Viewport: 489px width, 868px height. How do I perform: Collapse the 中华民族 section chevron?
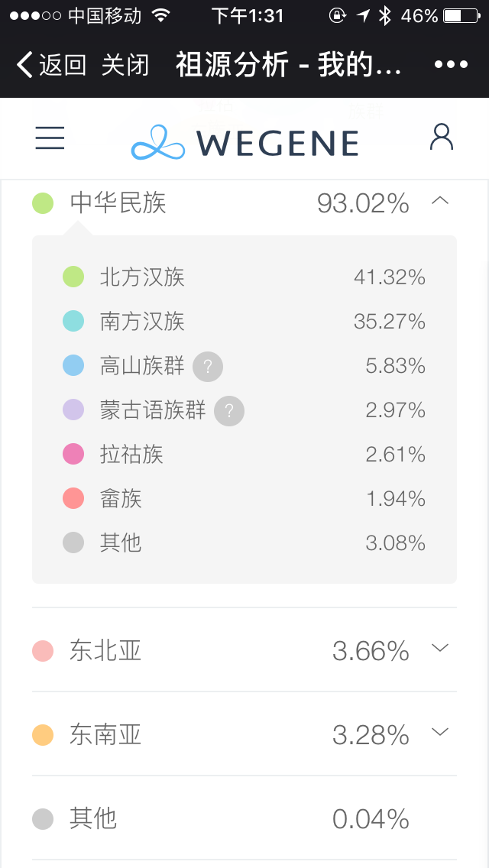(x=439, y=201)
